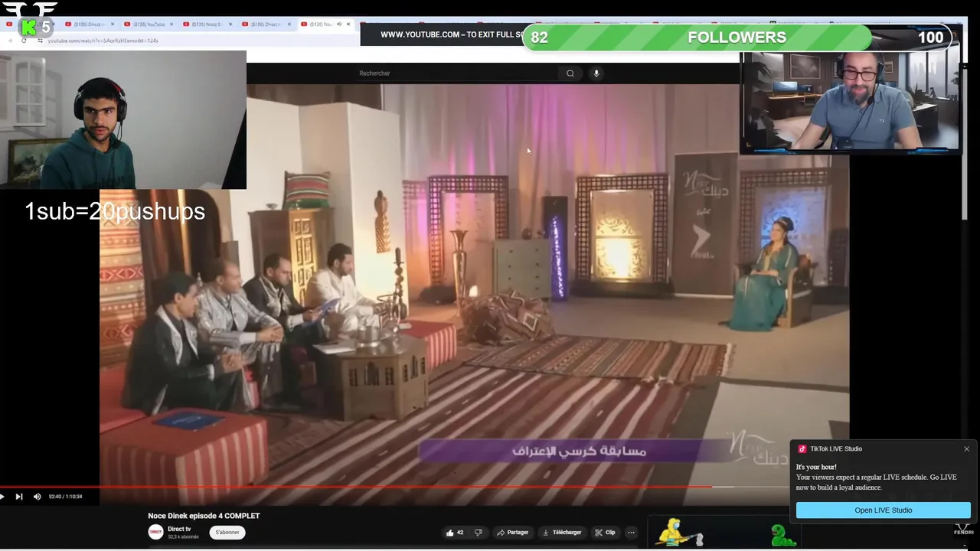The image size is (980, 551).
Task: Click the site settings icon in address bar
Action: coord(40,40)
